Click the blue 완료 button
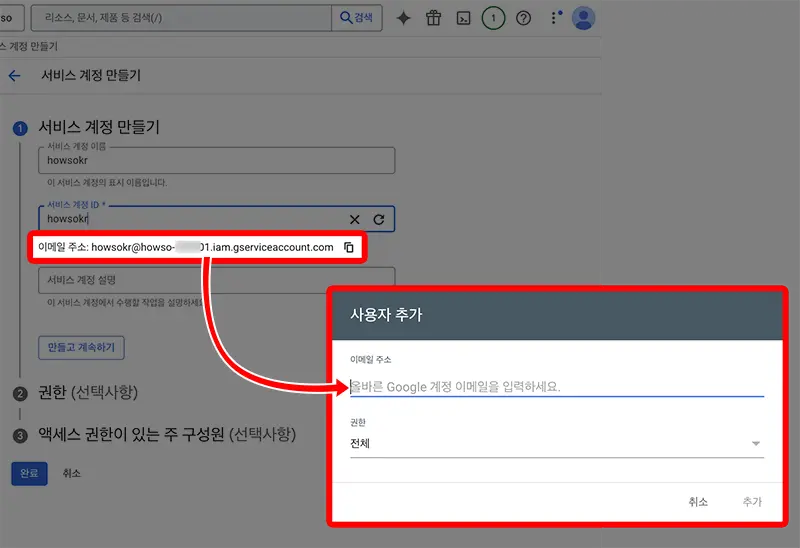 point(30,474)
